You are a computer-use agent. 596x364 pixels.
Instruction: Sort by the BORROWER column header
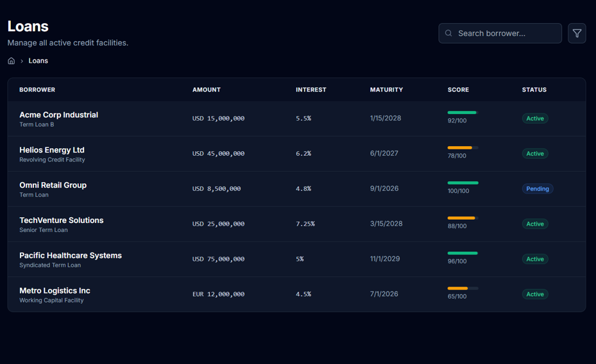click(37, 90)
